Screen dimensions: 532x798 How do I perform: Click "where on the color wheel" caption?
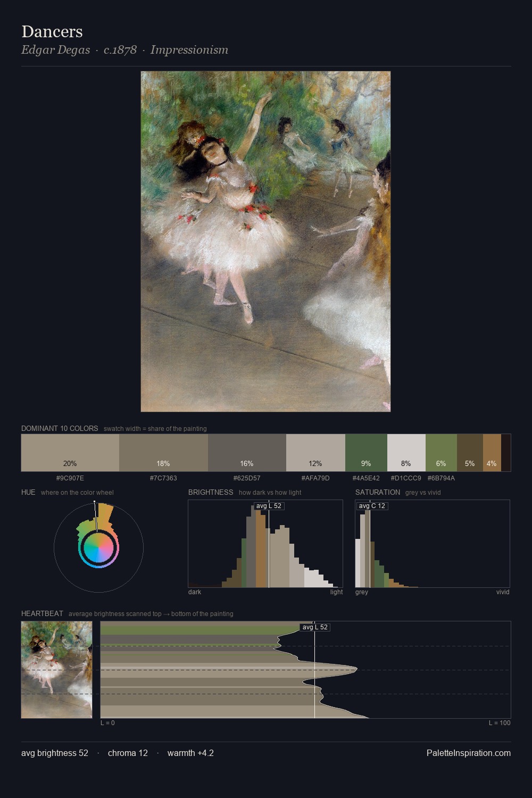coord(77,493)
